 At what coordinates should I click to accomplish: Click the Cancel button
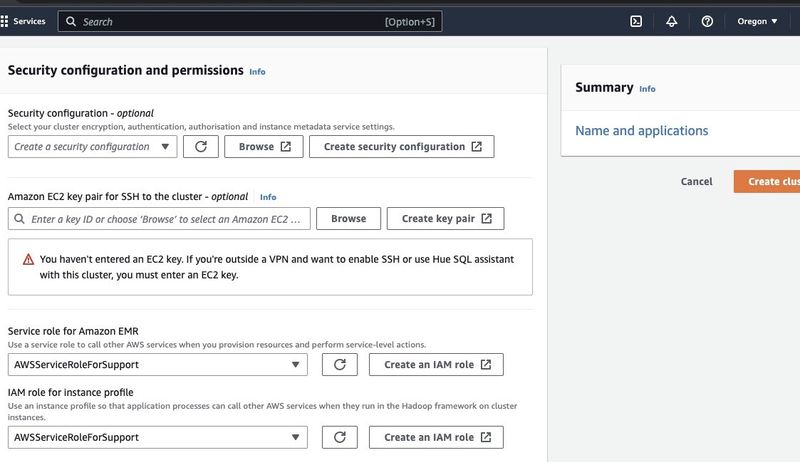coord(696,181)
